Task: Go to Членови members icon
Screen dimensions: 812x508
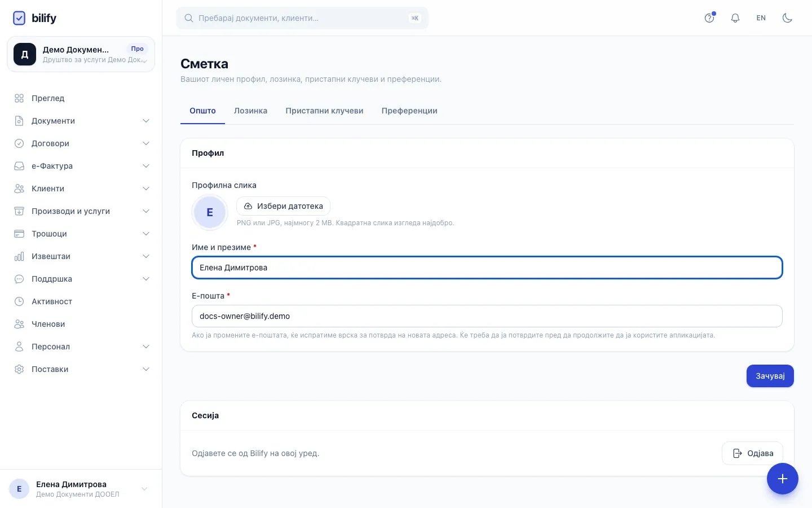Action: 19,324
